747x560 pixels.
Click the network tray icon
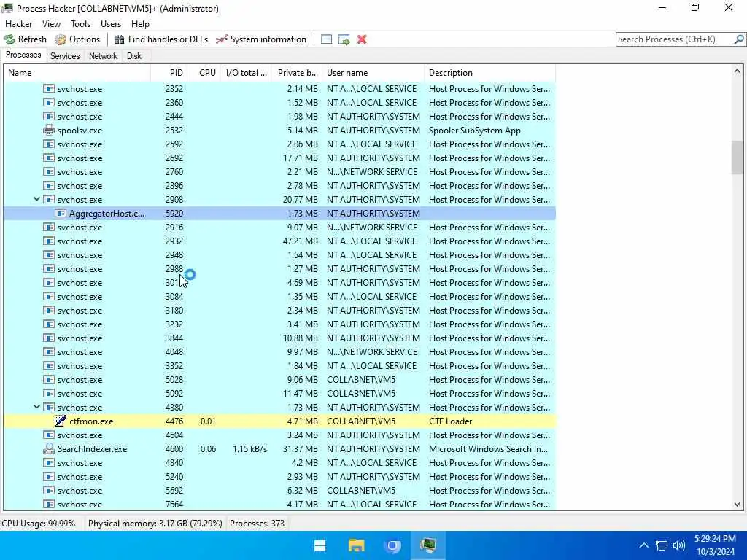pos(661,545)
